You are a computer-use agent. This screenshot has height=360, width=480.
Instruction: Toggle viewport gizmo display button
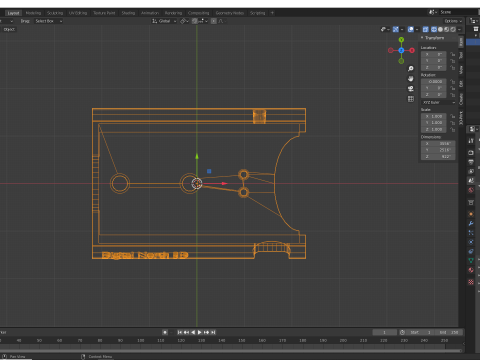[396, 29]
